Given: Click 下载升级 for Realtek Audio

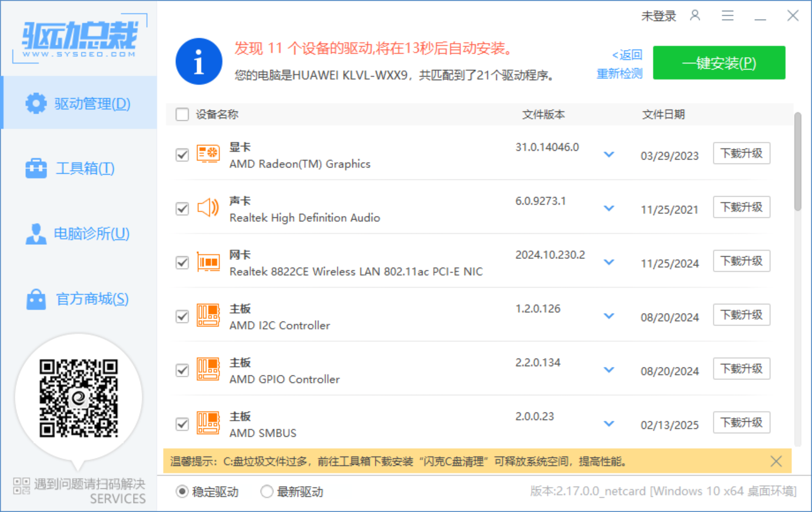Looking at the screenshot, I should point(741,207).
